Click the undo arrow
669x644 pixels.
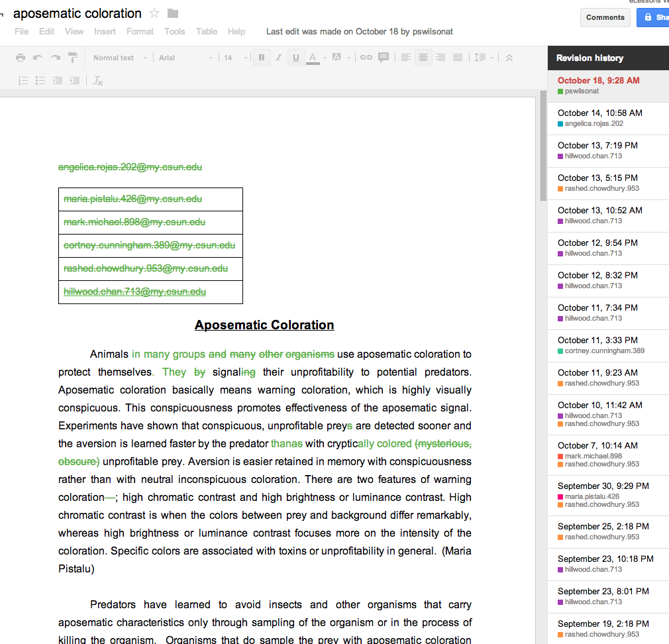[38, 58]
